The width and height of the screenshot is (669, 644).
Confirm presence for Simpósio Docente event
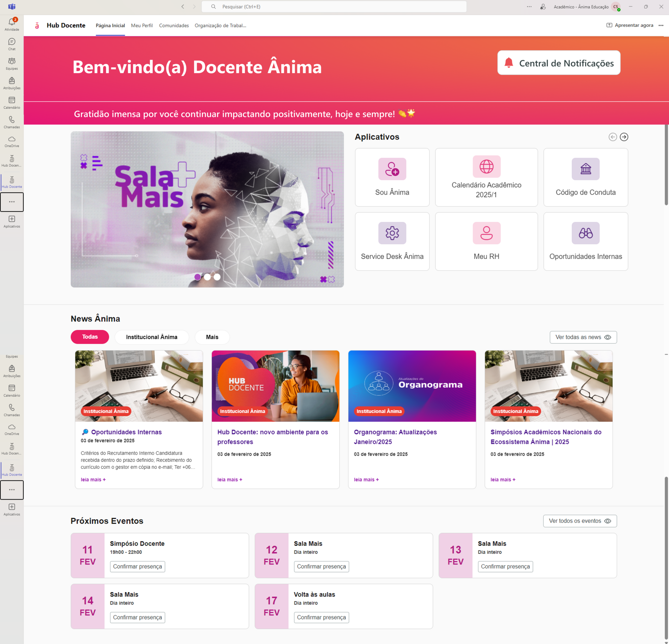coord(137,566)
